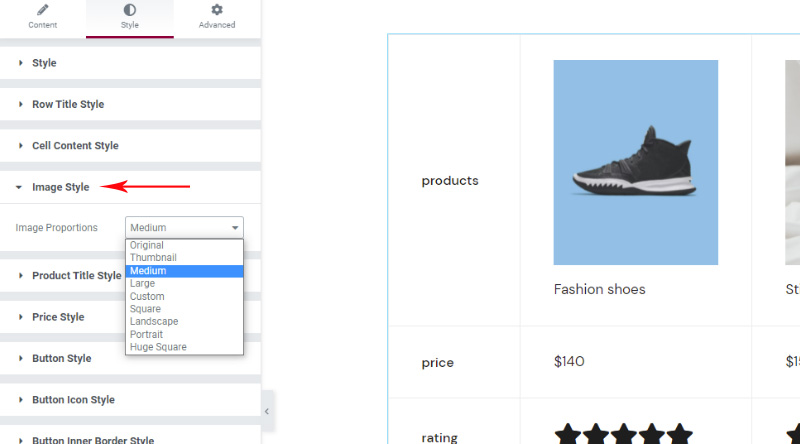Image resolution: width=800 pixels, height=444 pixels.
Task: Click the black sneaker product image
Action: pos(635,162)
